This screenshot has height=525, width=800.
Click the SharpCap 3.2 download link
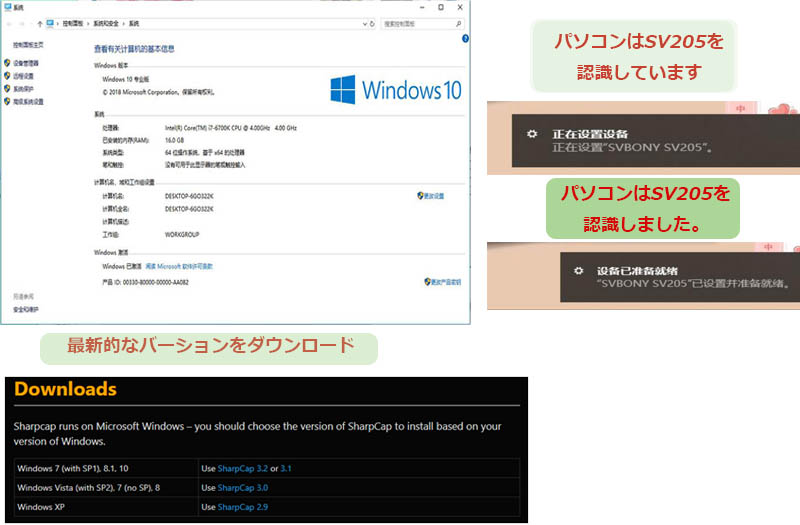pyautogui.click(x=246, y=467)
